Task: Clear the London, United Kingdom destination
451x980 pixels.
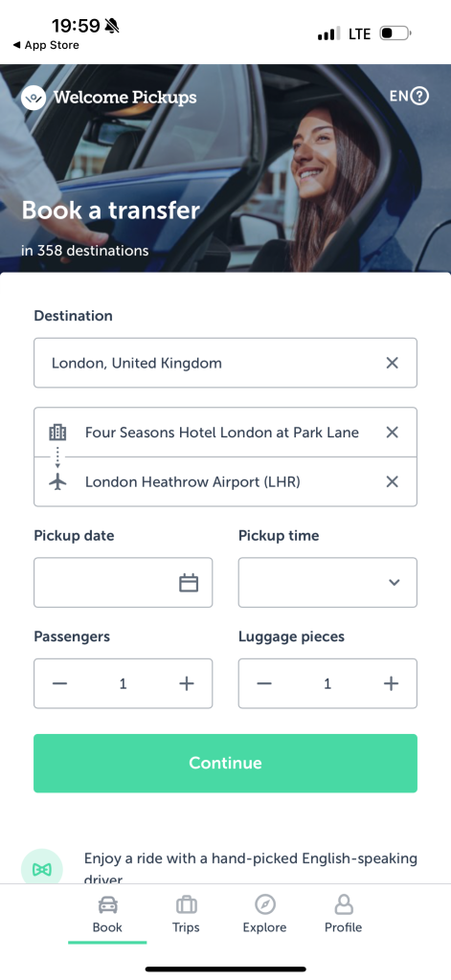Action: tap(393, 363)
